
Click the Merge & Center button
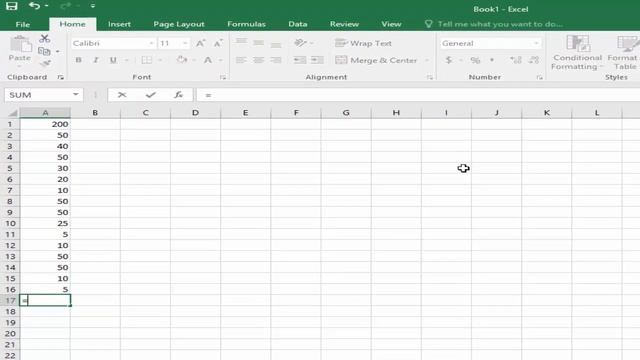tap(376, 60)
